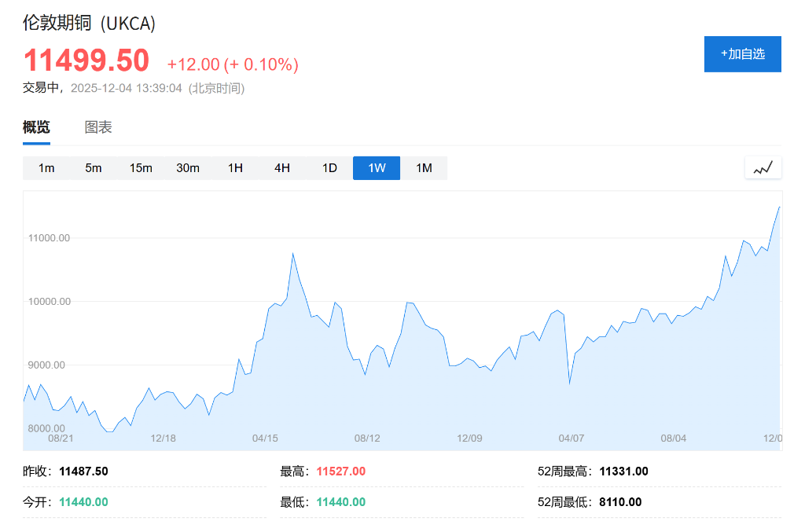Switch to the 4H interval
Screen dimensions: 805x532
pos(281,167)
